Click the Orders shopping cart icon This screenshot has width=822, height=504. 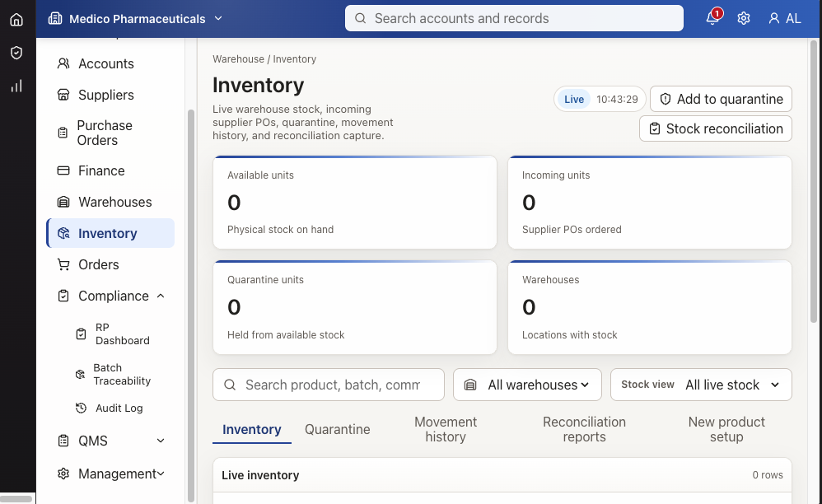(x=63, y=264)
